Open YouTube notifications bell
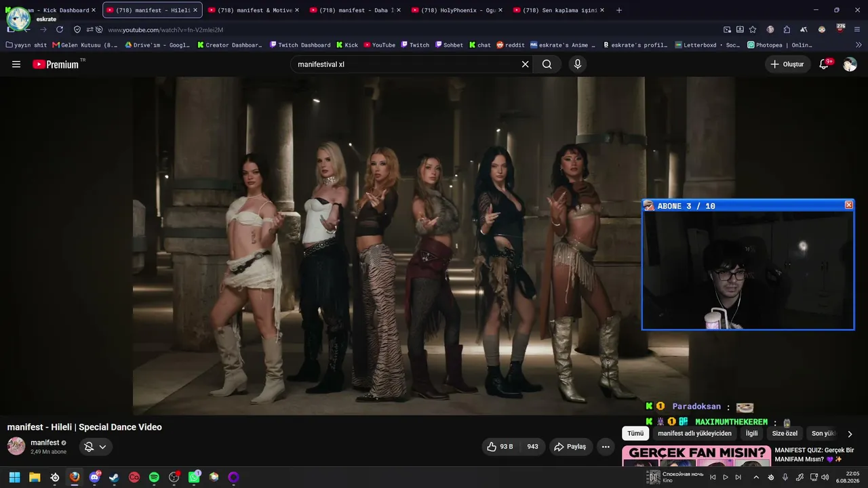The image size is (868, 488). [x=824, y=64]
